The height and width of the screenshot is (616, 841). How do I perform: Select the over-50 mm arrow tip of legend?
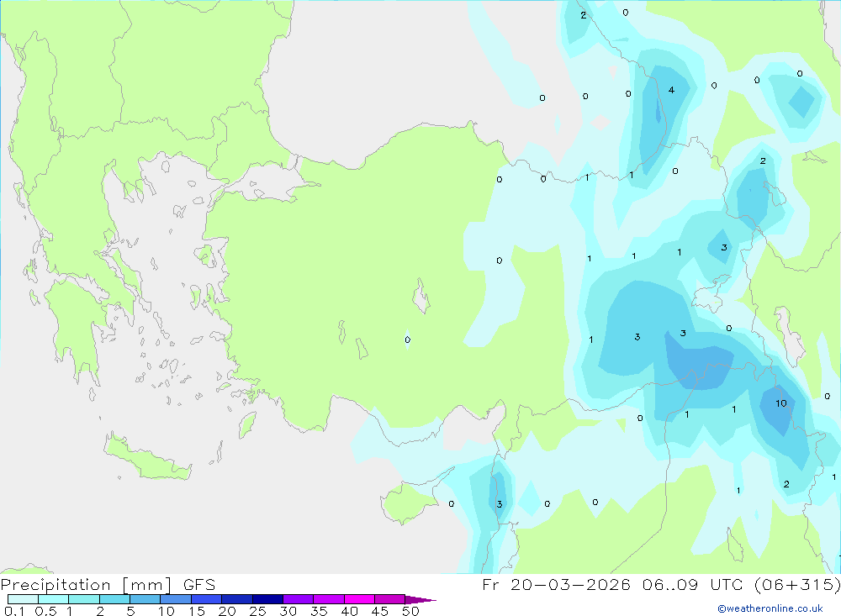coord(420,599)
